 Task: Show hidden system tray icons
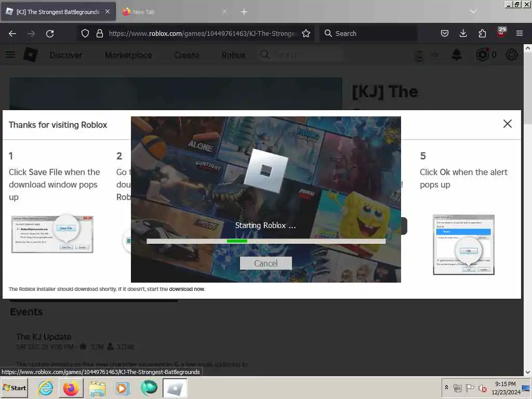coord(446,387)
